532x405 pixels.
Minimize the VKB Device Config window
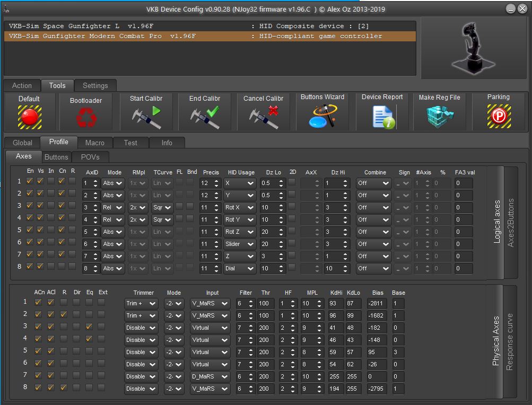[x=511, y=9]
